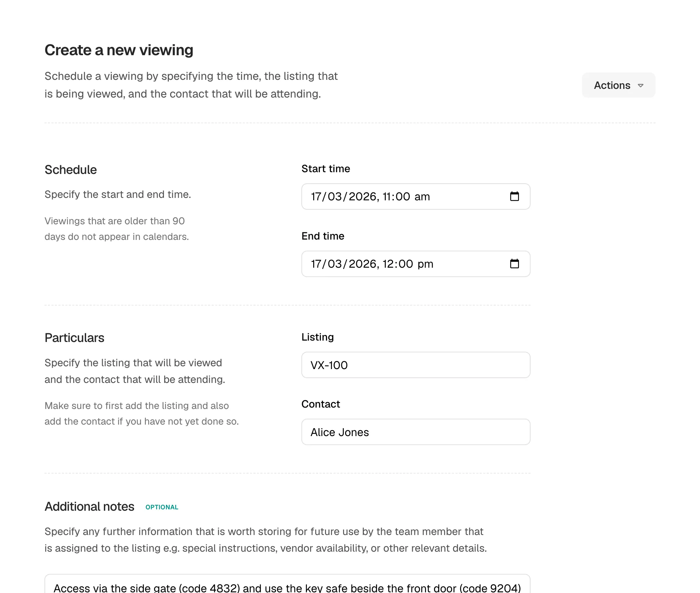The height and width of the screenshot is (593, 700).
Task: Select the Contact field showing Alice Jones
Action: tap(416, 432)
